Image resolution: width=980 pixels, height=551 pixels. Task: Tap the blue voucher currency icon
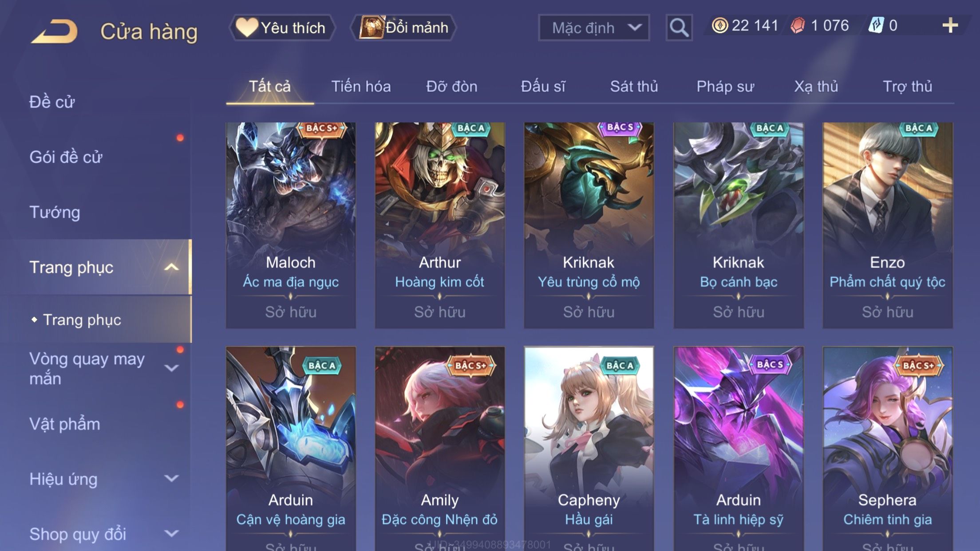[876, 26]
